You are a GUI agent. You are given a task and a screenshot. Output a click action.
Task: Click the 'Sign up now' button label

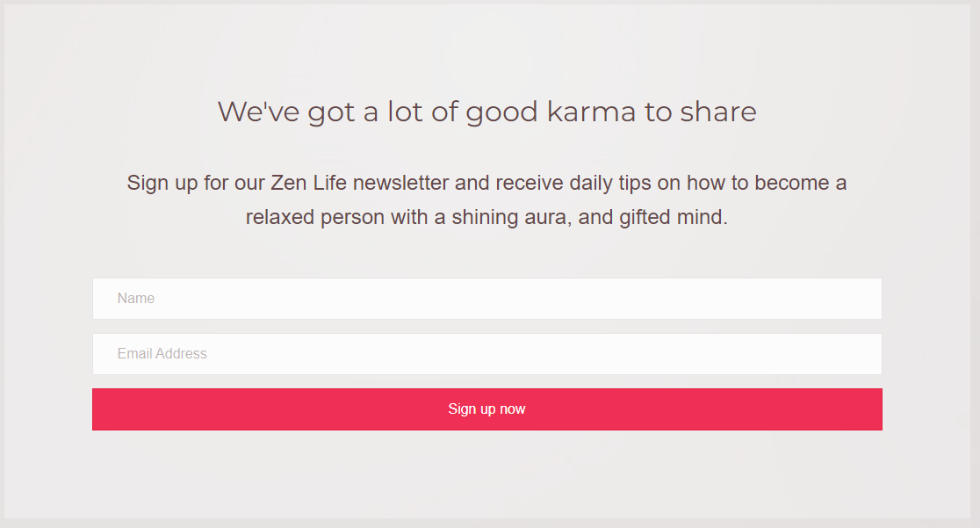tap(486, 409)
